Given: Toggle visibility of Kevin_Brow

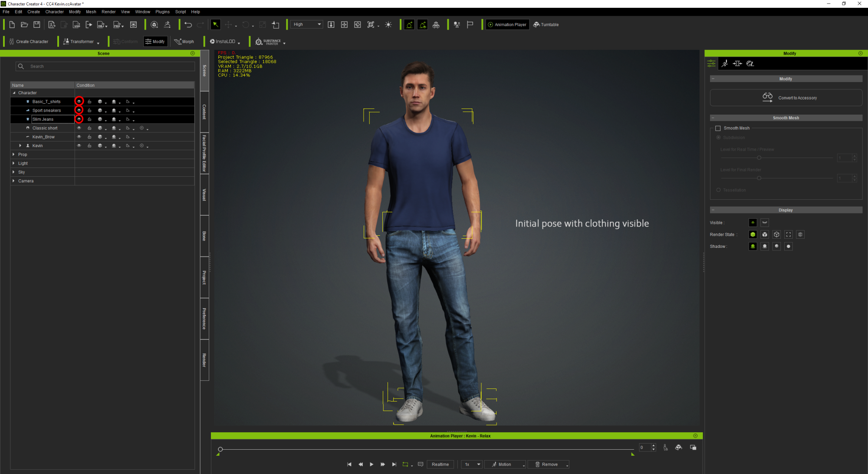Looking at the screenshot, I should pos(79,137).
